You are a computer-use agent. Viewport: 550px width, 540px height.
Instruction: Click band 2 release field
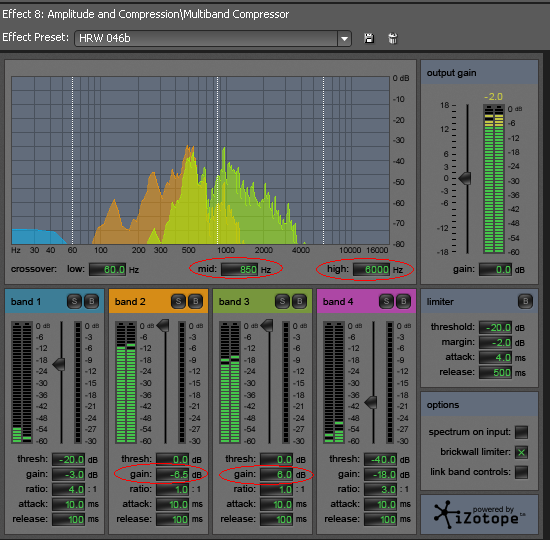[173, 519]
